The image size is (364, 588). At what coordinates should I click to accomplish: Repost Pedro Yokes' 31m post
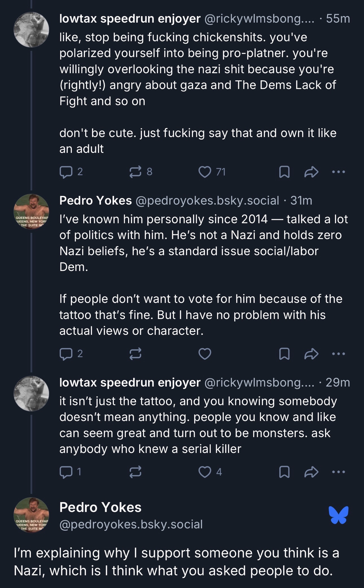point(135,354)
